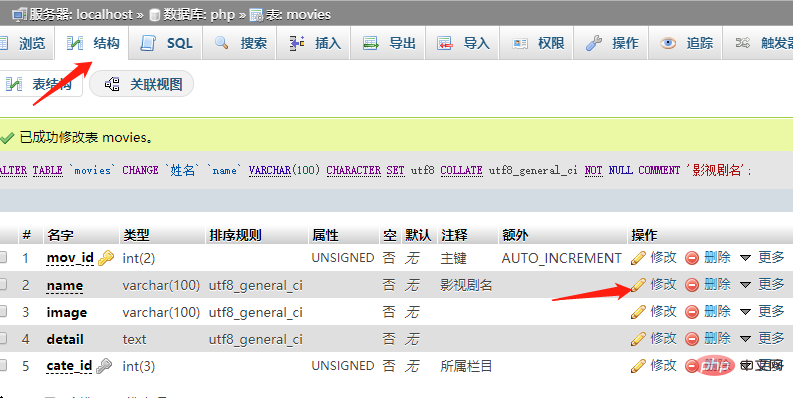Expand 更多 (More) dropdown for name
The width and height of the screenshot is (793, 398).
click(x=762, y=284)
